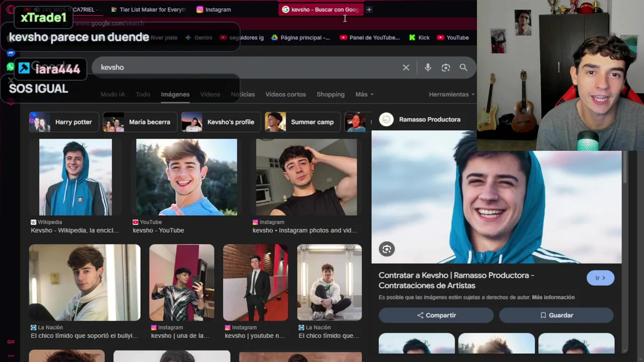Screen dimensions: 644x362
Task: Switch to Tier List Maker tab
Action: (x=148, y=10)
